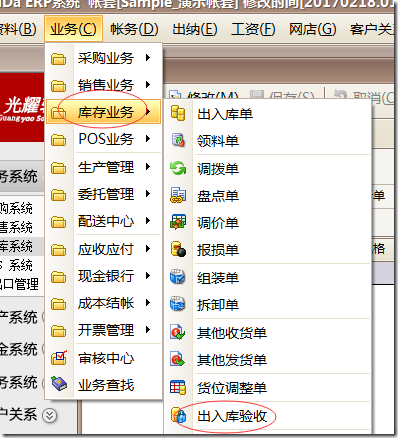The height and width of the screenshot is (438, 398).
Task: Click the 业务查找 book icon
Action: point(59,384)
